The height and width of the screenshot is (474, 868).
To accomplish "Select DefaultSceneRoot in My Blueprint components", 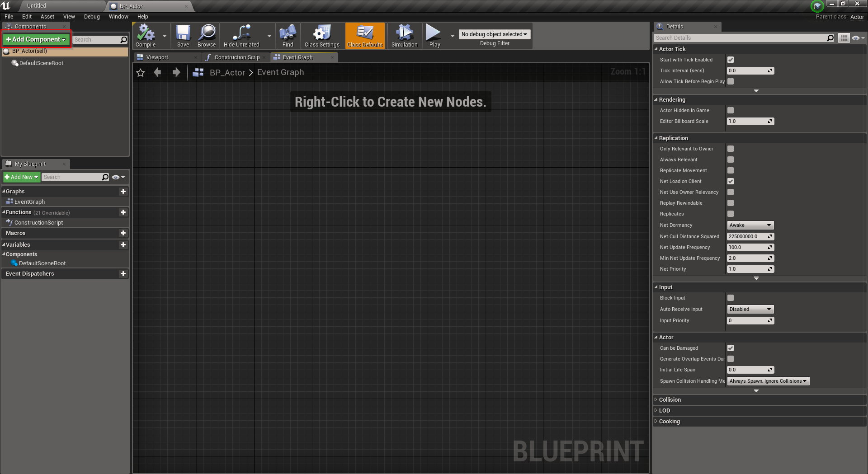I will 42,263.
